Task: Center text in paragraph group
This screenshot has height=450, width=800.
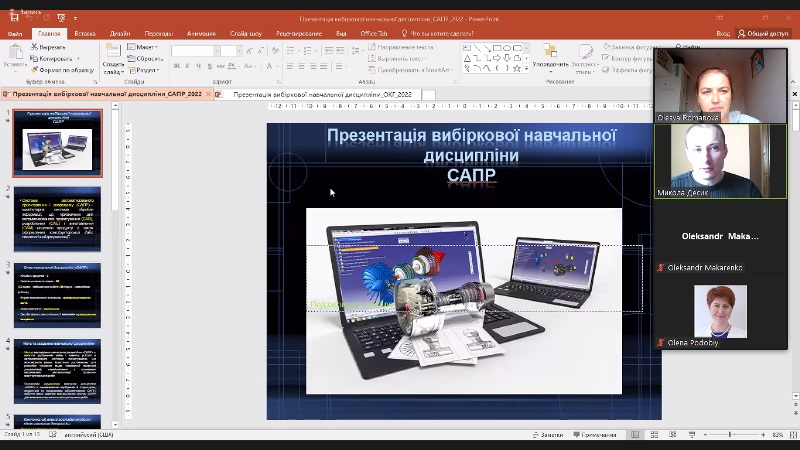Action: point(302,66)
